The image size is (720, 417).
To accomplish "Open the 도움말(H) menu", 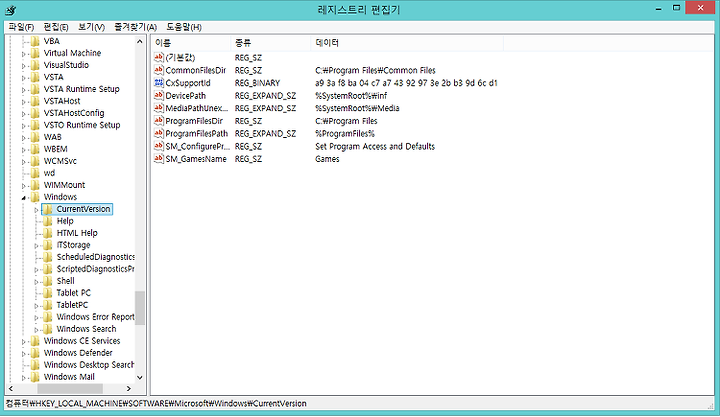I will 184,27.
